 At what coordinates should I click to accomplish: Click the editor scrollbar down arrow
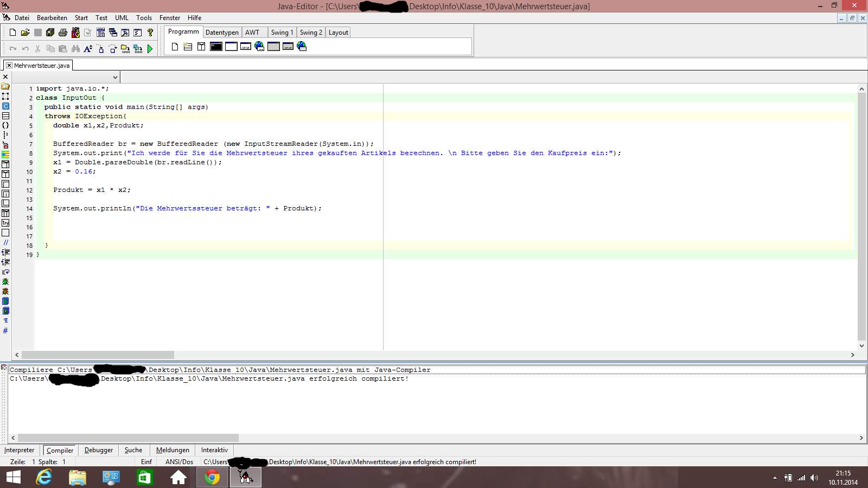pyautogui.click(x=861, y=345)
